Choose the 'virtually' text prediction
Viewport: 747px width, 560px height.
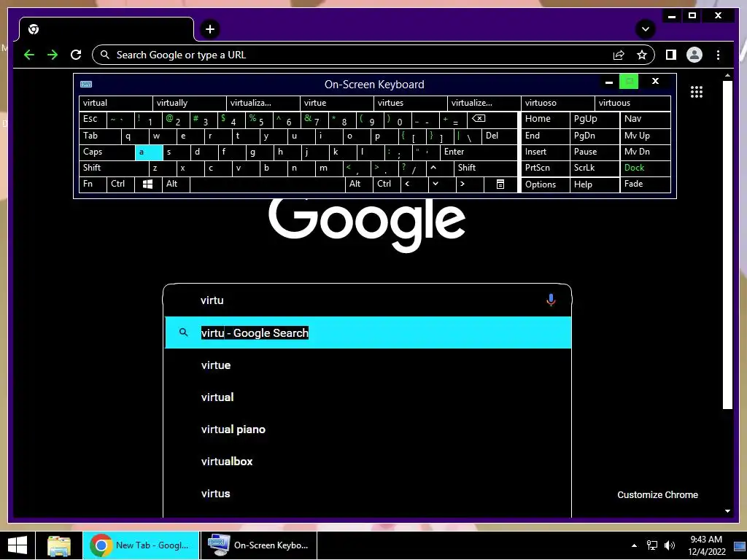pyautogui.click(x=189, y=104)
